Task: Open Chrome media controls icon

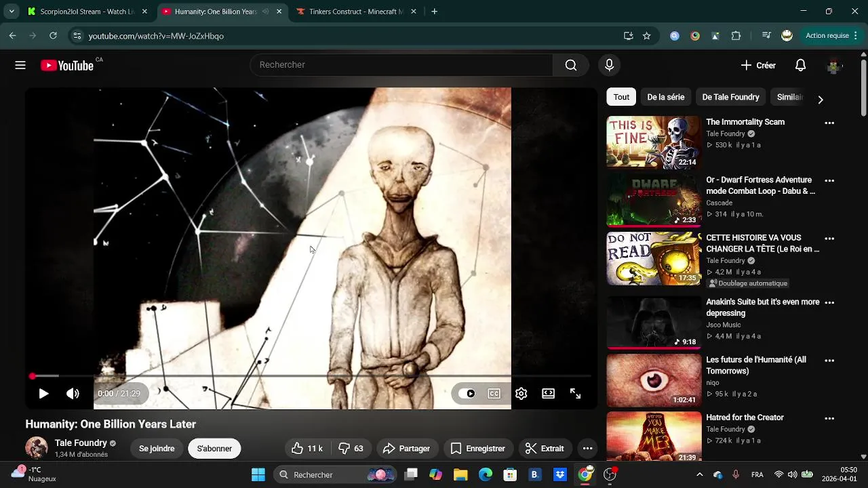Action: click(766, 36)
